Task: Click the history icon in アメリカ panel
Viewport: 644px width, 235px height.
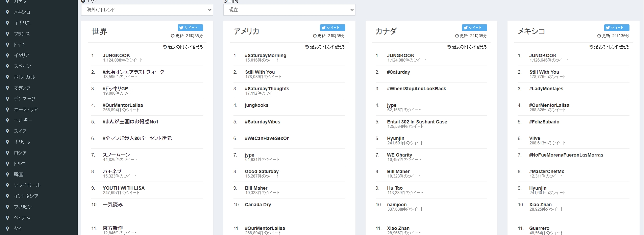Action: tap(307, 47)
